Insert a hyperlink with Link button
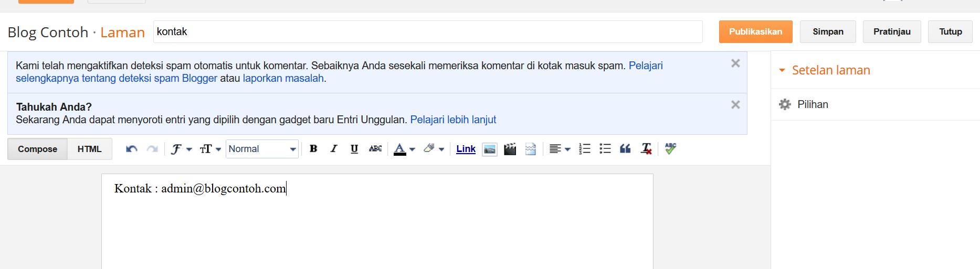980x269 pixels. [x=466, y=149]
